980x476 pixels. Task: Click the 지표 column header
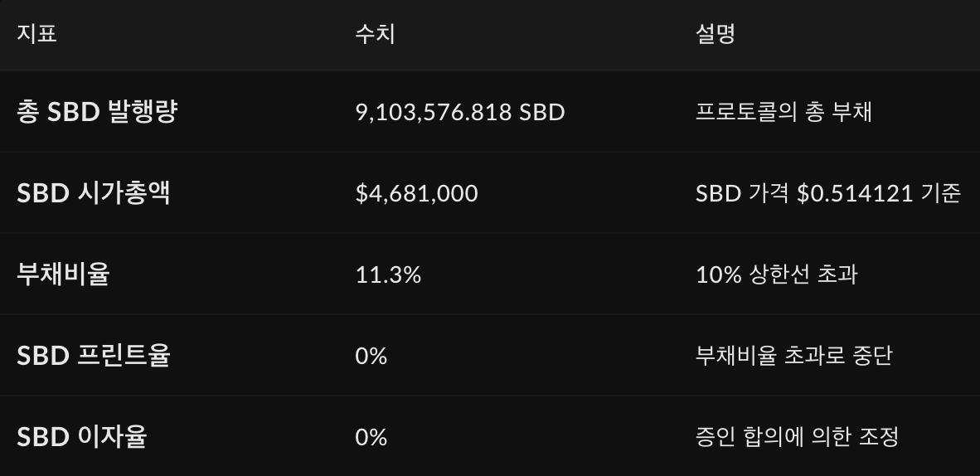click(36, 33)
